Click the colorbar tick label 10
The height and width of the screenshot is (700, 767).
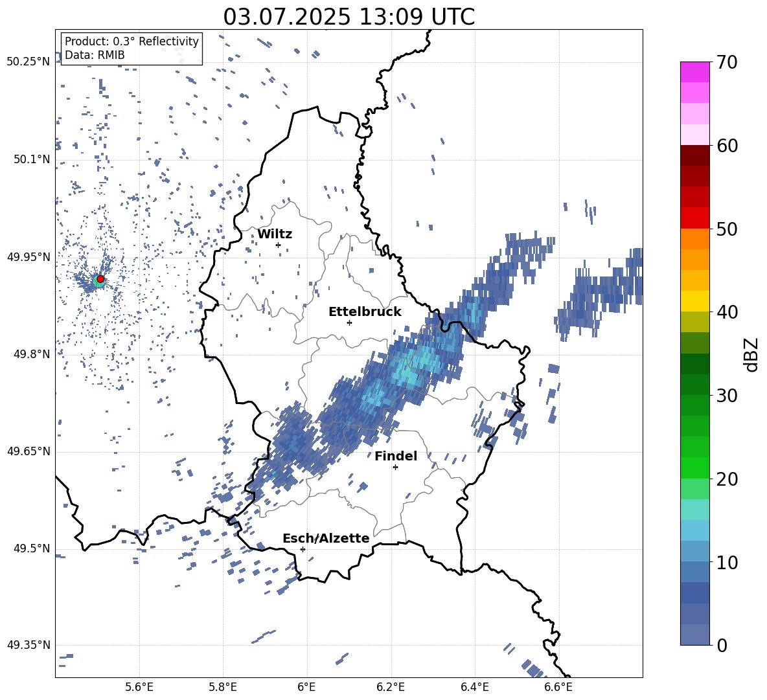pyautogui.click(x=726, y=562)
